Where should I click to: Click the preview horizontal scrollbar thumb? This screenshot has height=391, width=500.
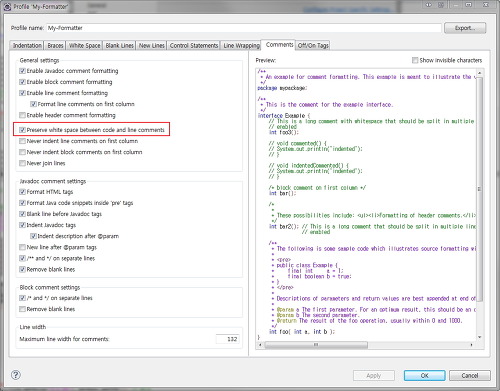316,345
